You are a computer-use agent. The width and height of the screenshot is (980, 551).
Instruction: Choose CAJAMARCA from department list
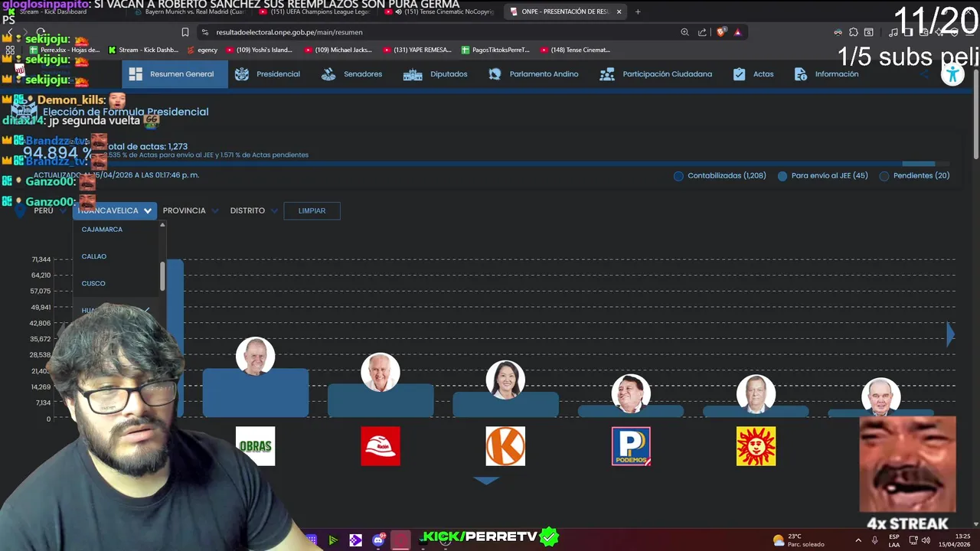[x=102, y=230]
